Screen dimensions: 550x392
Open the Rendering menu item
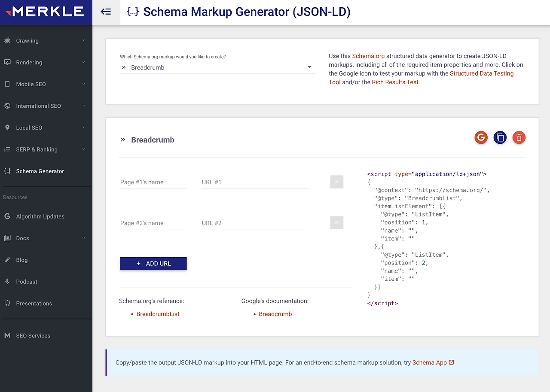(46, 62)
